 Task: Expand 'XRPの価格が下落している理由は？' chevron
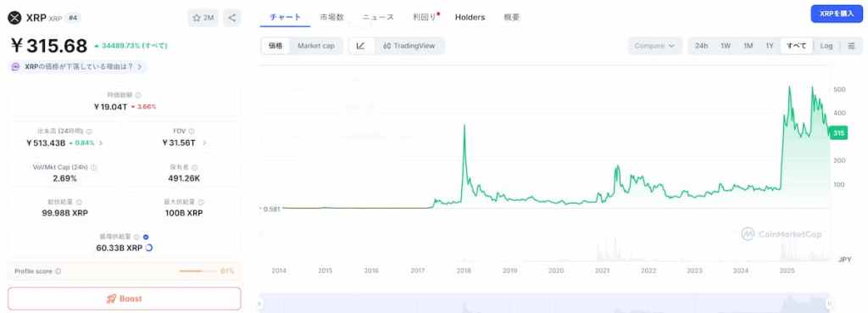click(140, 66)
